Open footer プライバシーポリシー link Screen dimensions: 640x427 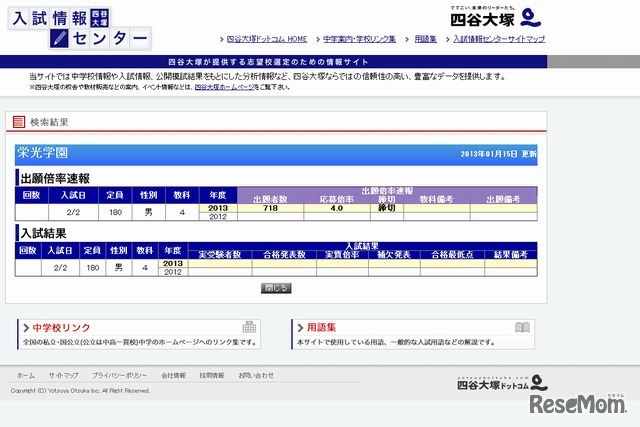(x=119, y=375)
